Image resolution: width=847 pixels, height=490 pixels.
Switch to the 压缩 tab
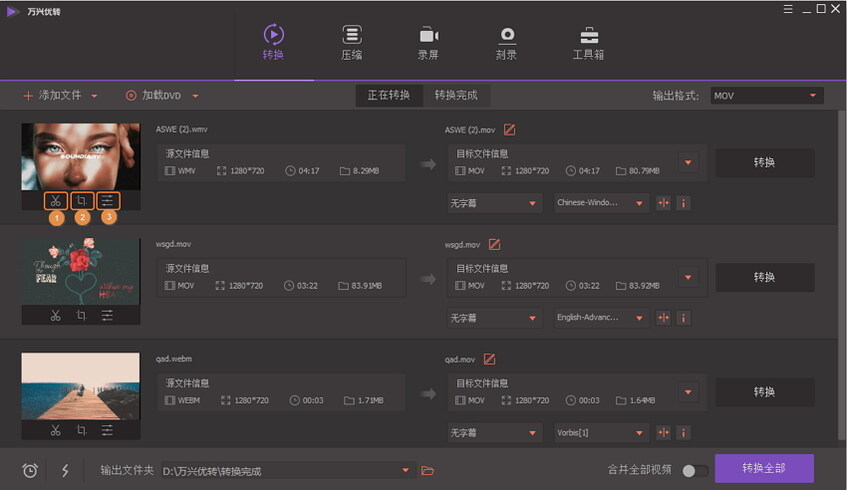click(352, 42)
